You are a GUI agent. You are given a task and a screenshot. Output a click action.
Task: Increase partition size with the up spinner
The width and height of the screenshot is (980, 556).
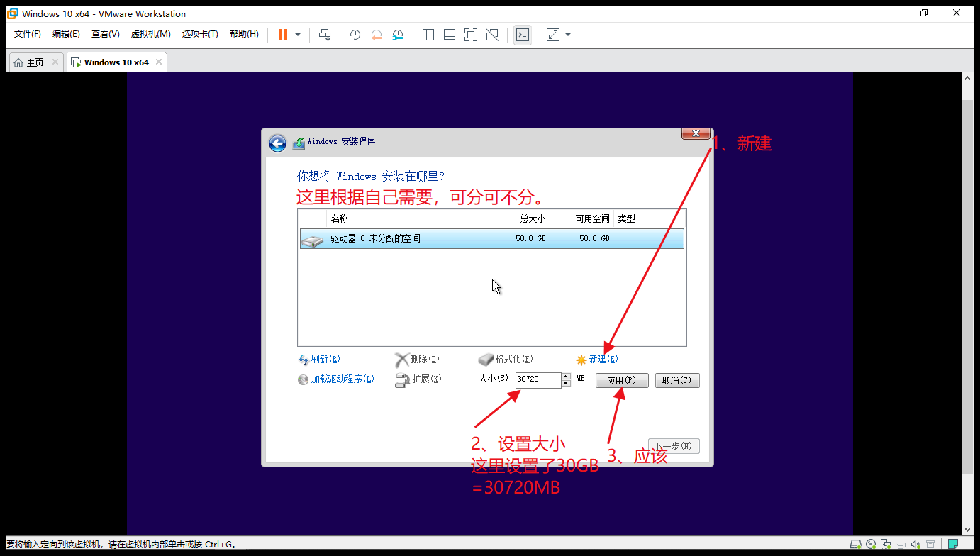tap(566, 376)
